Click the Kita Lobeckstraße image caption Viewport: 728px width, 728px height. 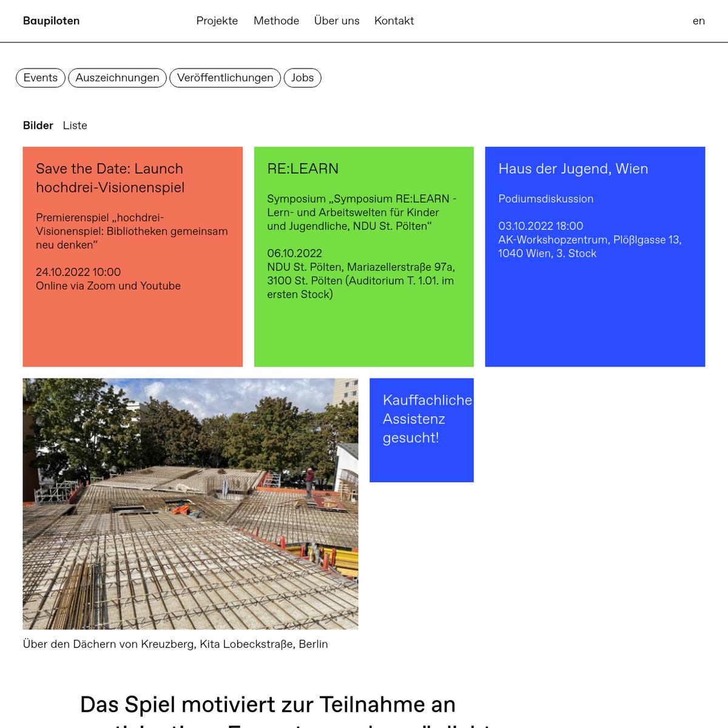click(x=175, y=644)
